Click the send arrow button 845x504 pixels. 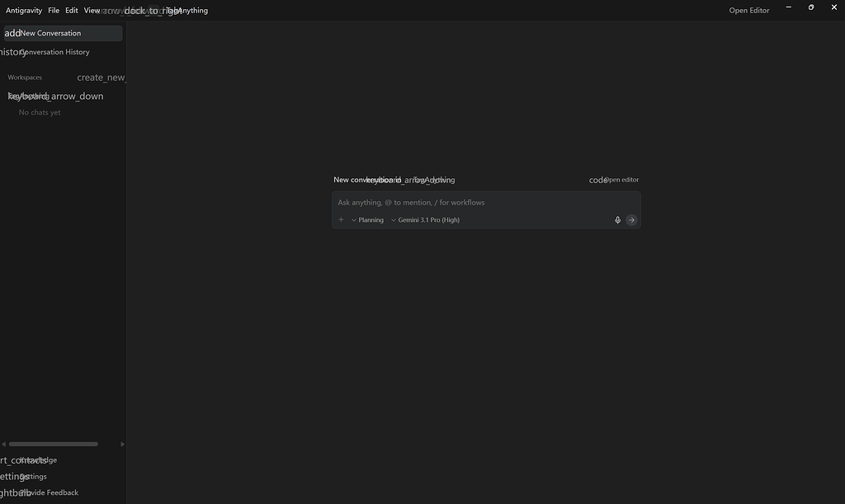pyautogui.click(x=631, y=219)
